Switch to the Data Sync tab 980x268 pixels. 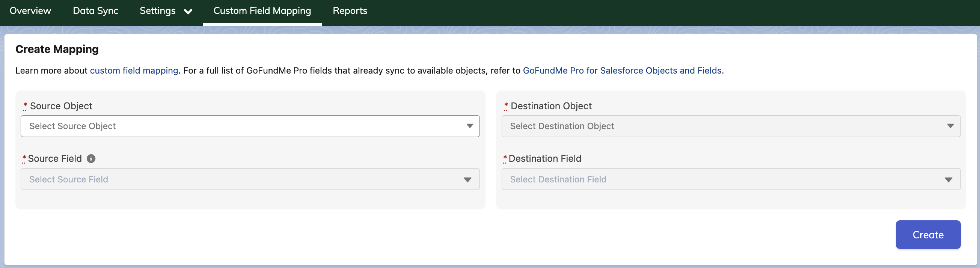[95, 11]
